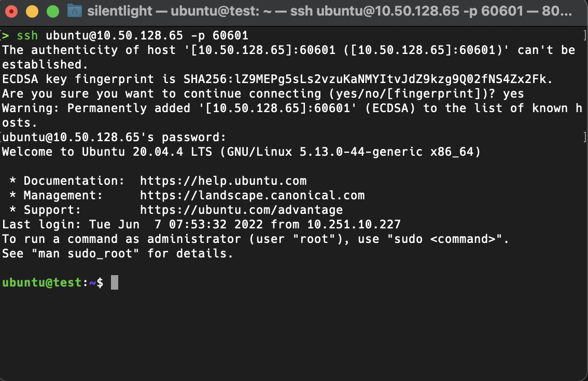This screenshot has width=588, height=381.
Task: Click the cursor block at the prompt
Action: pyautogui.click(x=115, y=282)
